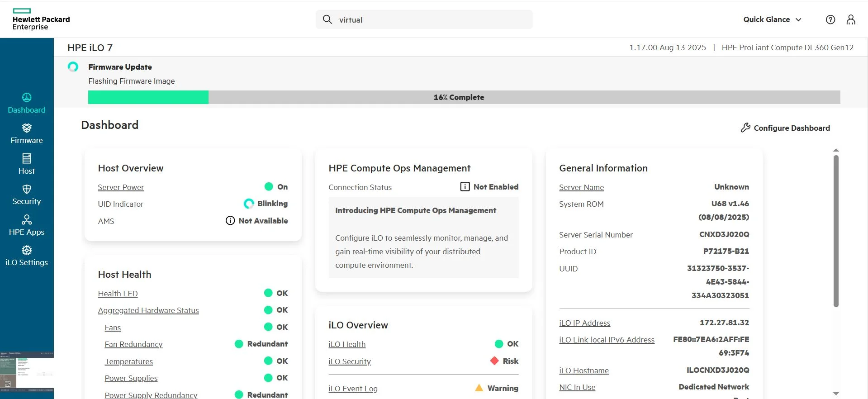868x399 pixels.
Task: Click the iLO Health green status dot
Action: coord(499,344)
